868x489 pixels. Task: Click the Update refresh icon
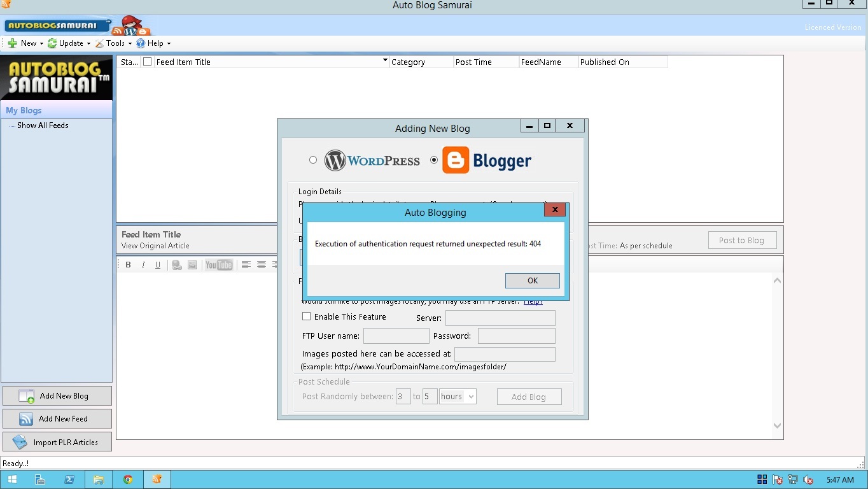52,43
